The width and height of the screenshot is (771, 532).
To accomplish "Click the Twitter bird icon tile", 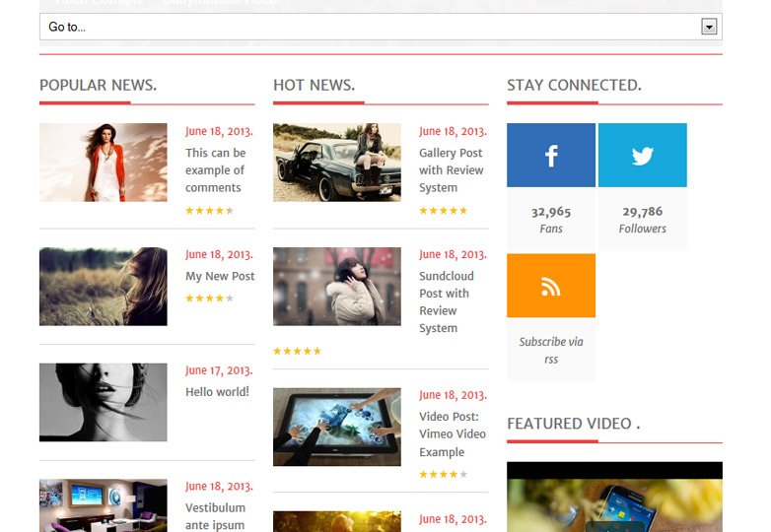I will 642,156.
